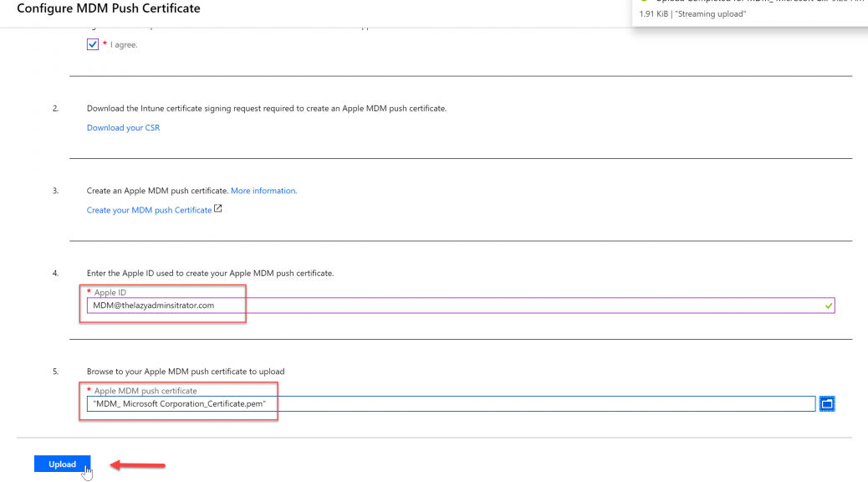Click green validation checkmark in Apple ID field
Image resolution: width=868 pixels, height=482 pixels.
click(828, 305)
